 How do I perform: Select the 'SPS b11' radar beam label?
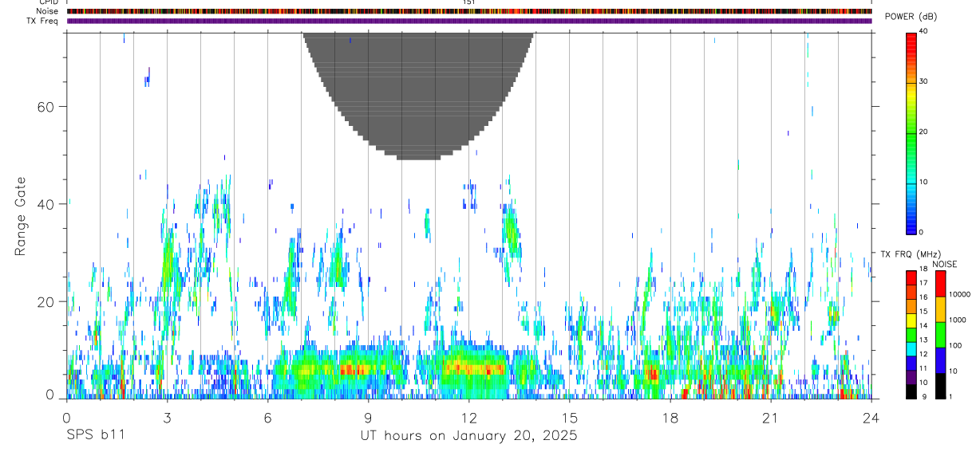95,436
